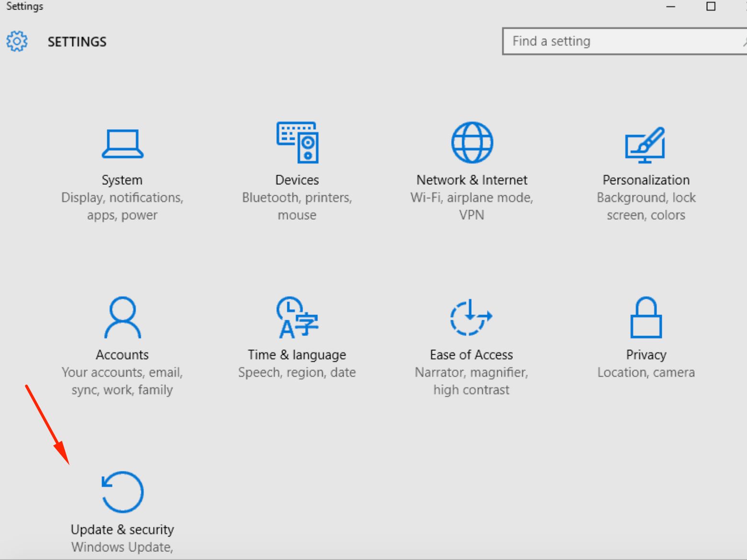Click the Ease of Access label
The image size is (747, 560).
(471, 355)
